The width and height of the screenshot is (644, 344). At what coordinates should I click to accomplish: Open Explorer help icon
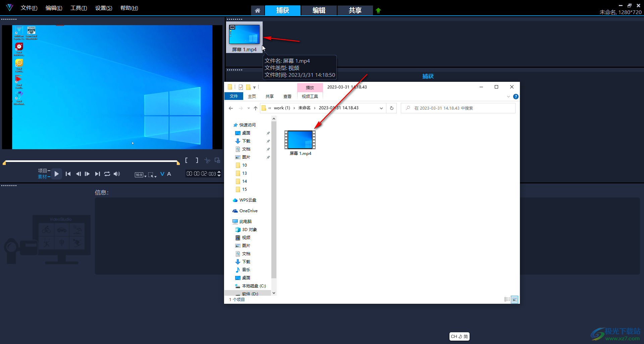coord(516,97)
